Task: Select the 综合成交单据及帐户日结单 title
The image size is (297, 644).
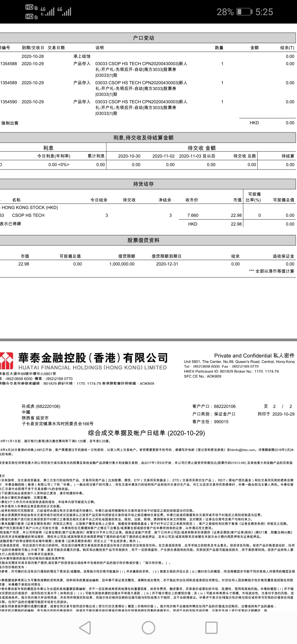Action: tap(147, 433)
